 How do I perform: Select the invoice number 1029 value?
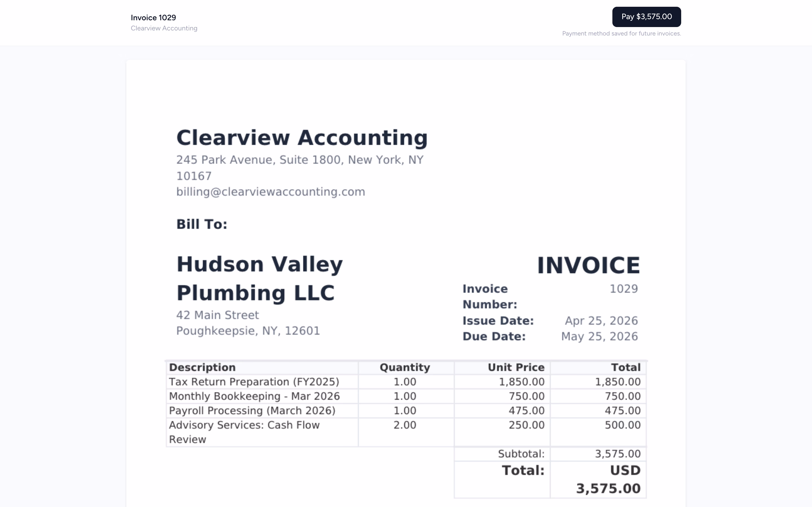pos(623,288)
